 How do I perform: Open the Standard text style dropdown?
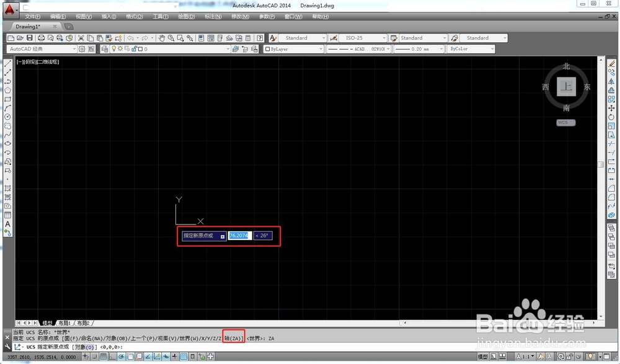pos(303,38)
